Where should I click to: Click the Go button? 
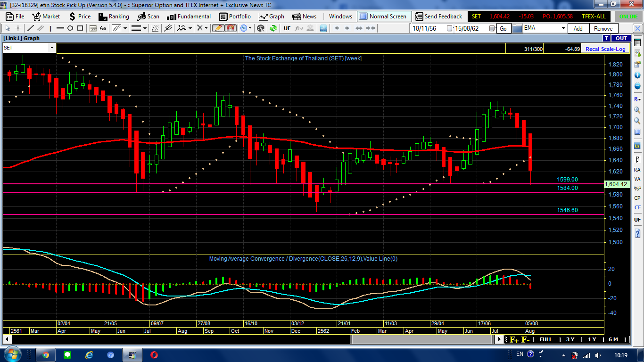pyautogui.click(x=503, y=29)
